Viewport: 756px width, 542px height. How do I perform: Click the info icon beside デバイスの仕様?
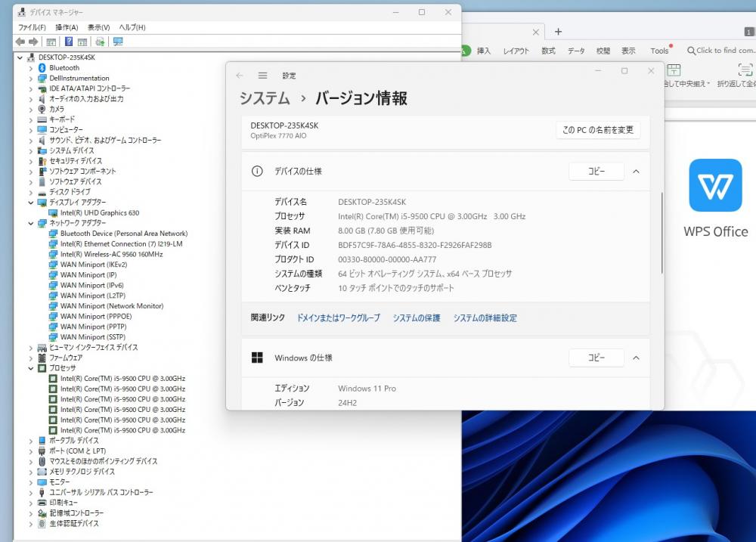(258, 171)
